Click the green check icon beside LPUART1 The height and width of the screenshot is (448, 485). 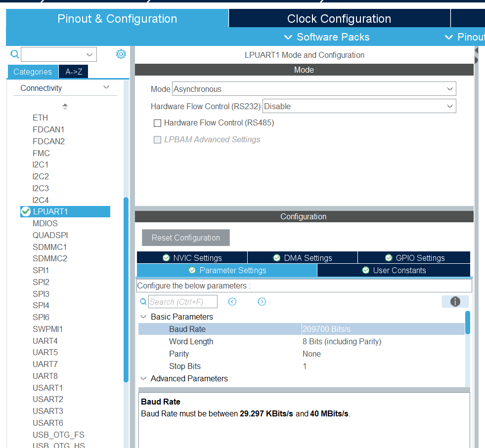(x=26, y=211)
